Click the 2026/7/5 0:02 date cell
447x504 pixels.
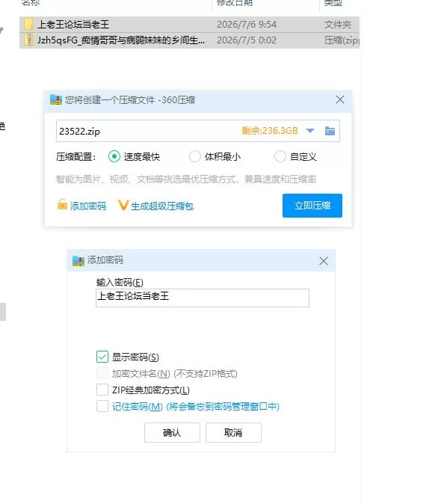(247, 40)
